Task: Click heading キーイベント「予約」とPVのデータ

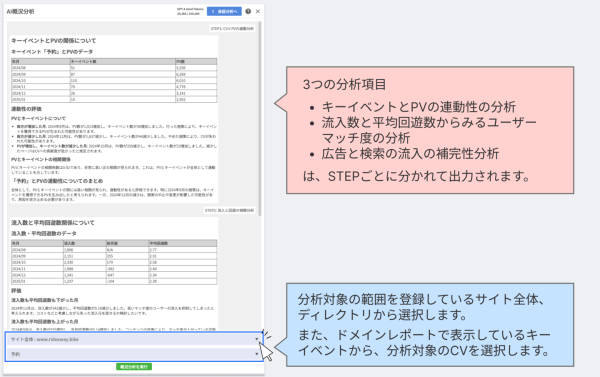Action: click(x=52, y=52)
